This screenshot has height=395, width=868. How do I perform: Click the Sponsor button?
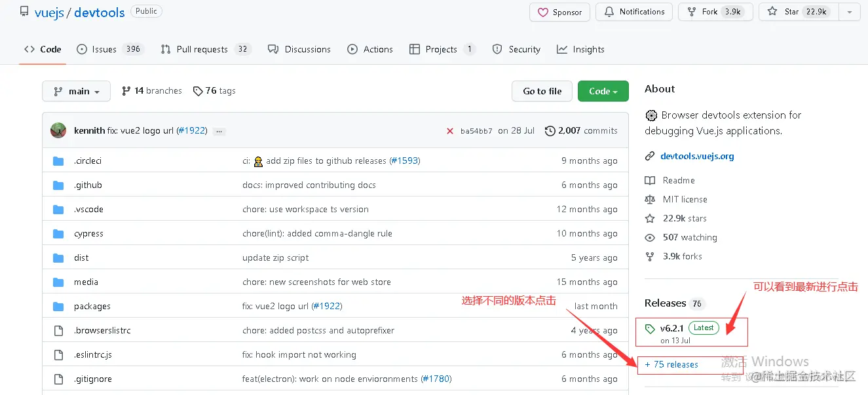pos(560,12)
